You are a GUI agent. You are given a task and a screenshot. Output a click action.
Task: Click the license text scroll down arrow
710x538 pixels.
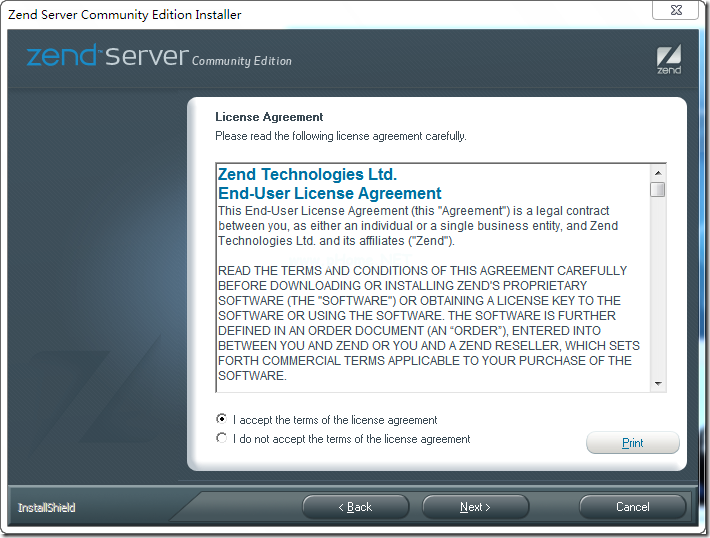pyautogui.click(x=657, y=383)
